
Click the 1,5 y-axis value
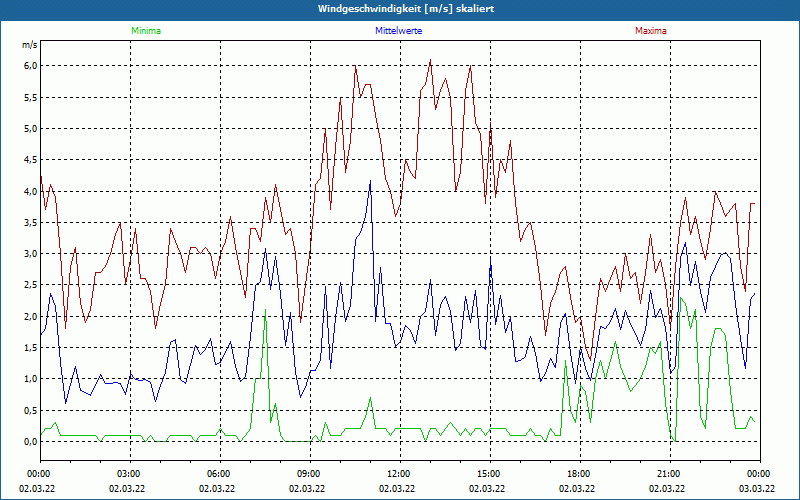[x=31, y=347]
